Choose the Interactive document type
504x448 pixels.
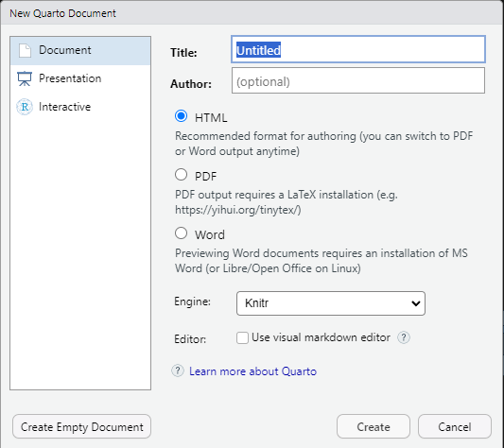coord(80,107)
